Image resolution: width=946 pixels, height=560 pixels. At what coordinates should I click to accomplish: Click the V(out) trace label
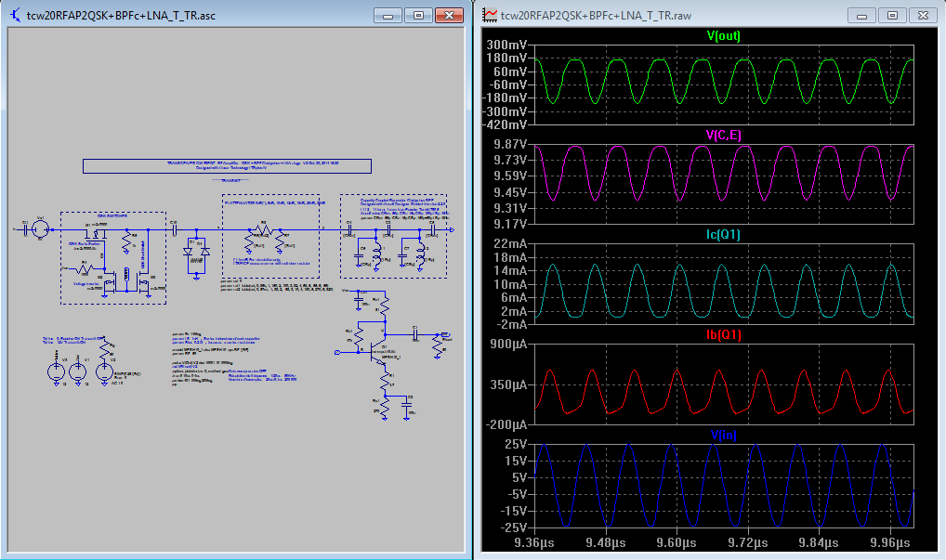click(x=724, y=35)
